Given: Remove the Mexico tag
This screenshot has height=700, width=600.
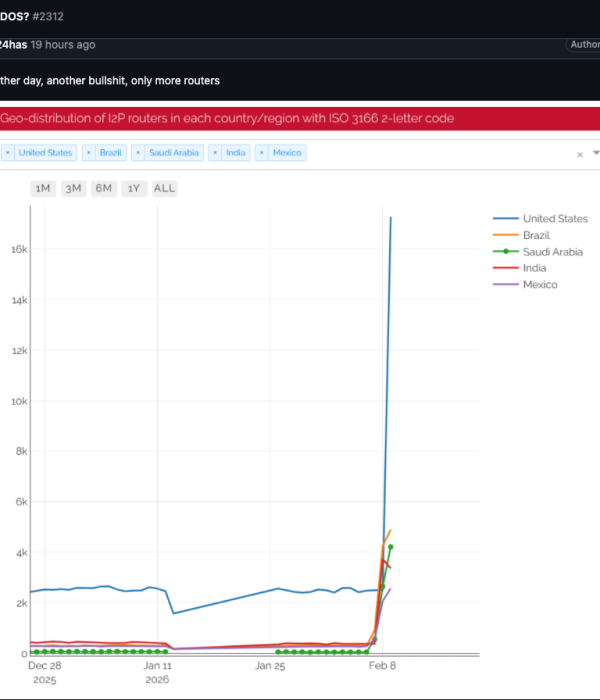Looking at the screenshot, I should point(262,153).
